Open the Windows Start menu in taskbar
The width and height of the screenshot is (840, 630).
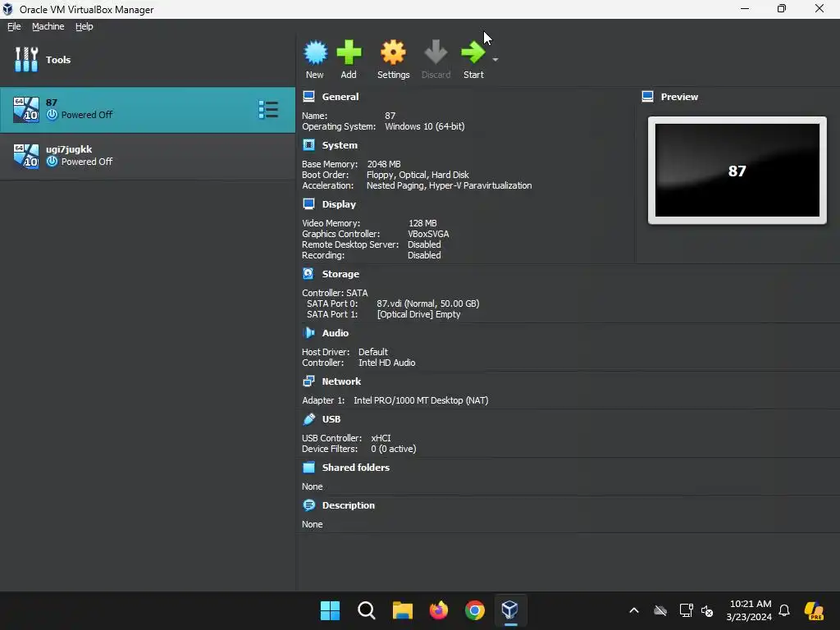(x=330, y=610)
